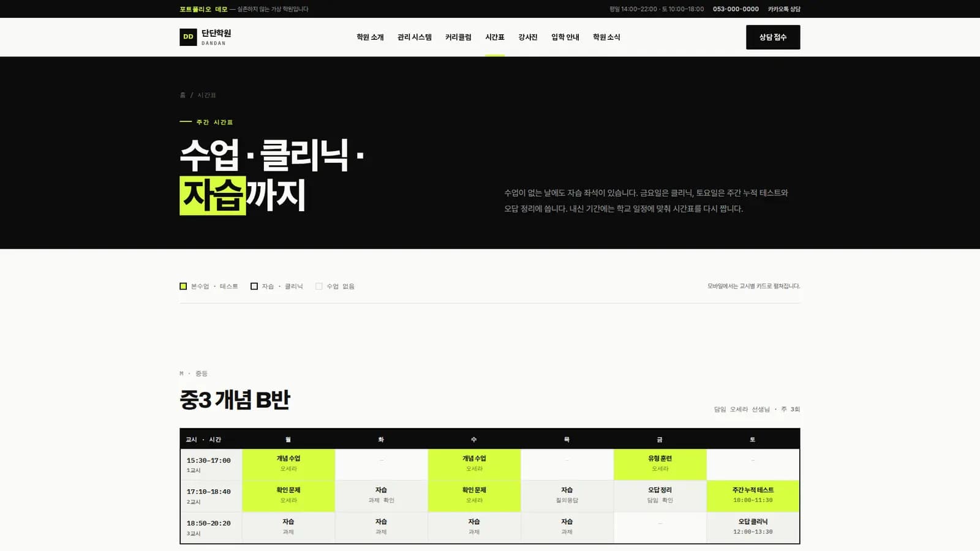The height and width of the screenshot is (551, 980).
Task: Click the 수업 없음 legend swatch
Action: click(x=318, y=286)
